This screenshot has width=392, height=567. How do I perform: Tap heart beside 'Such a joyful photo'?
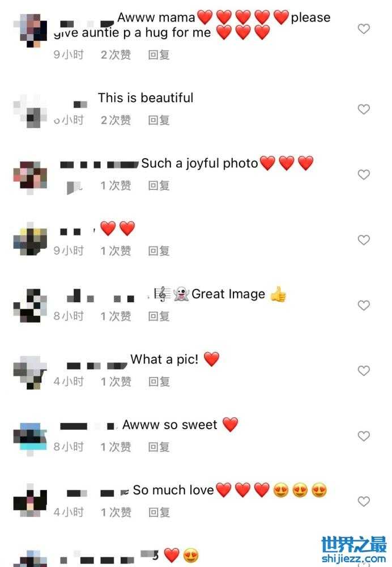364,174
